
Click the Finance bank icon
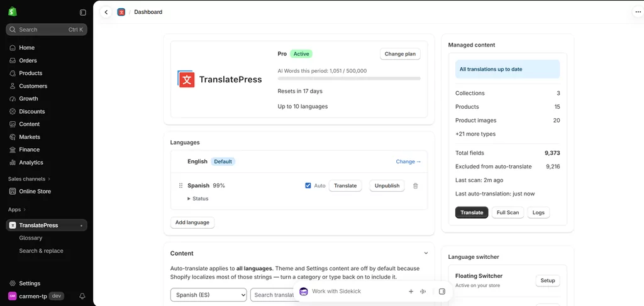[13, 150]
